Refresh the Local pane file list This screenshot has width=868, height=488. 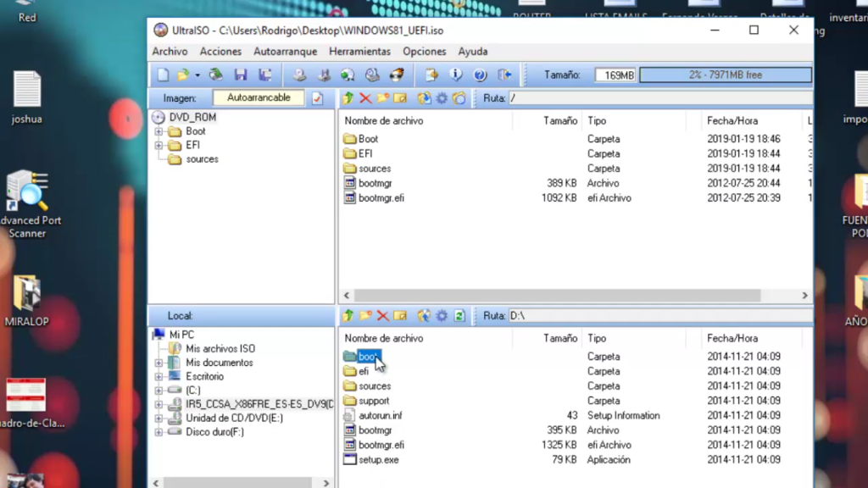pyautogui.click(x=459, y=316)
